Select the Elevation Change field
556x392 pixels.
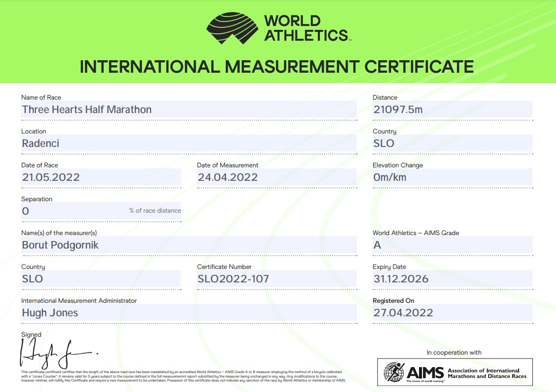(x=452, y=177)
